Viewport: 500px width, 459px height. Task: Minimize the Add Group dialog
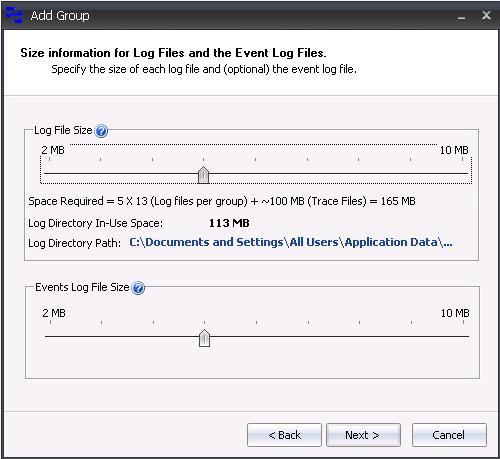(461, 17)
